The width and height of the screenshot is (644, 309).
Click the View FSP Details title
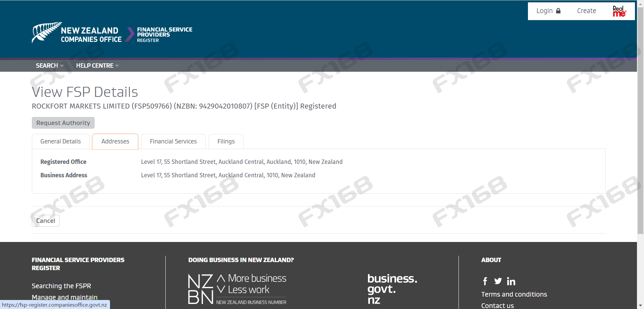click(85, 92)
